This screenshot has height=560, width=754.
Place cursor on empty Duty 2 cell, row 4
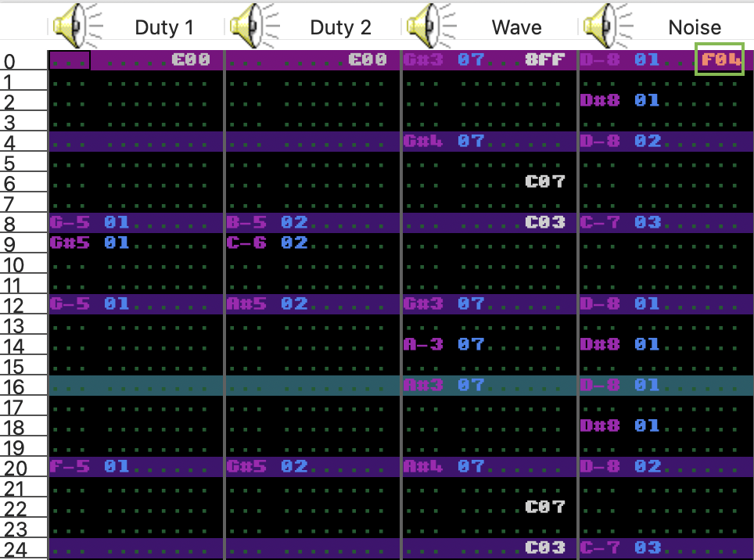coord(313,142)
